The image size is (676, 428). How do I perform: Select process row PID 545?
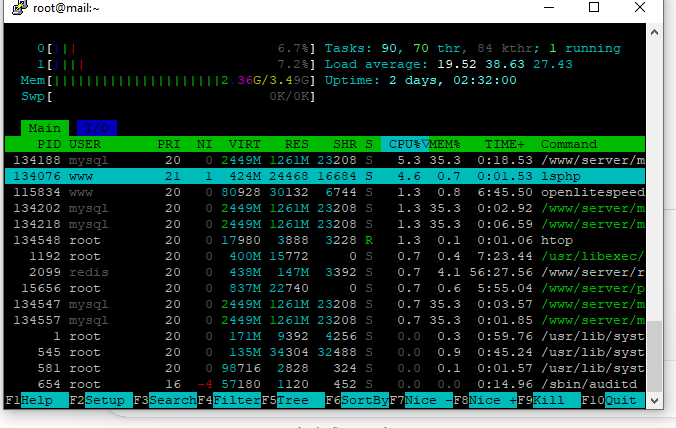[x=325, y=352]
